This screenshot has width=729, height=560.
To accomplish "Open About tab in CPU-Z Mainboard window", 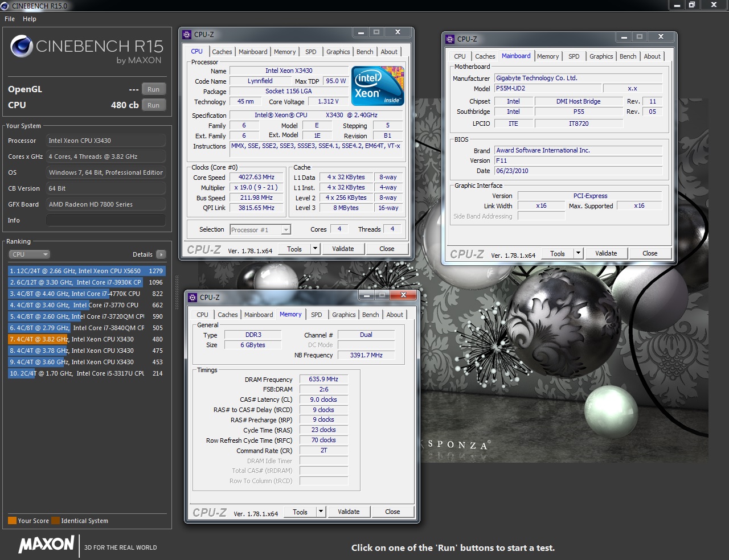I will (x=653, y=56).
